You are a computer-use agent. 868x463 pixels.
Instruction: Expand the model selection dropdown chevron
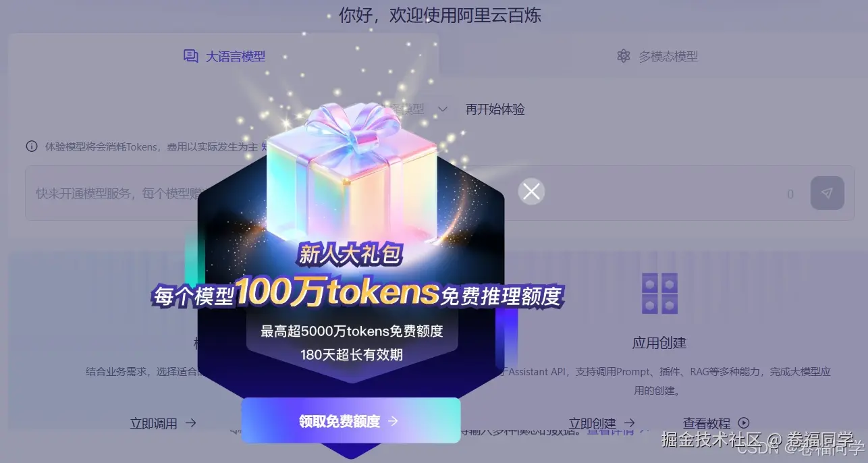tap(443, 109)
